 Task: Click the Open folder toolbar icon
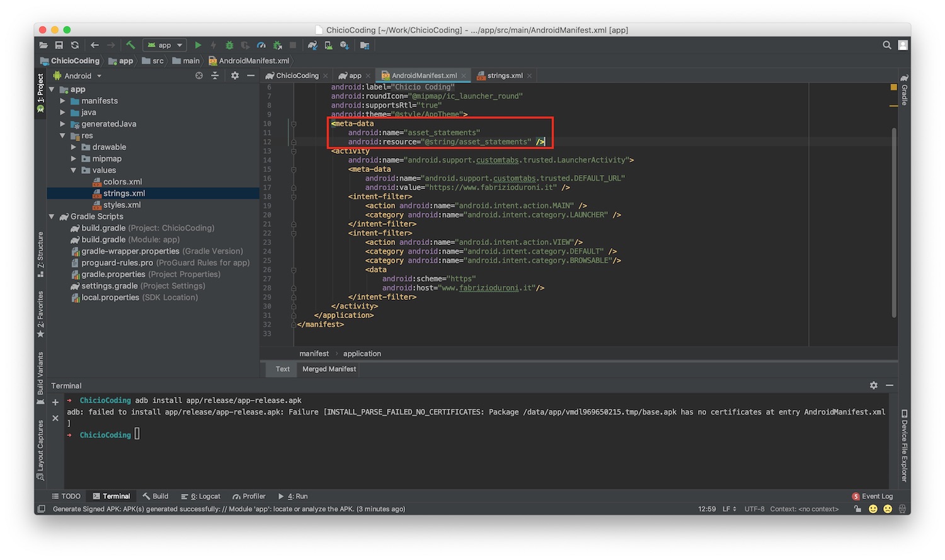43,45
